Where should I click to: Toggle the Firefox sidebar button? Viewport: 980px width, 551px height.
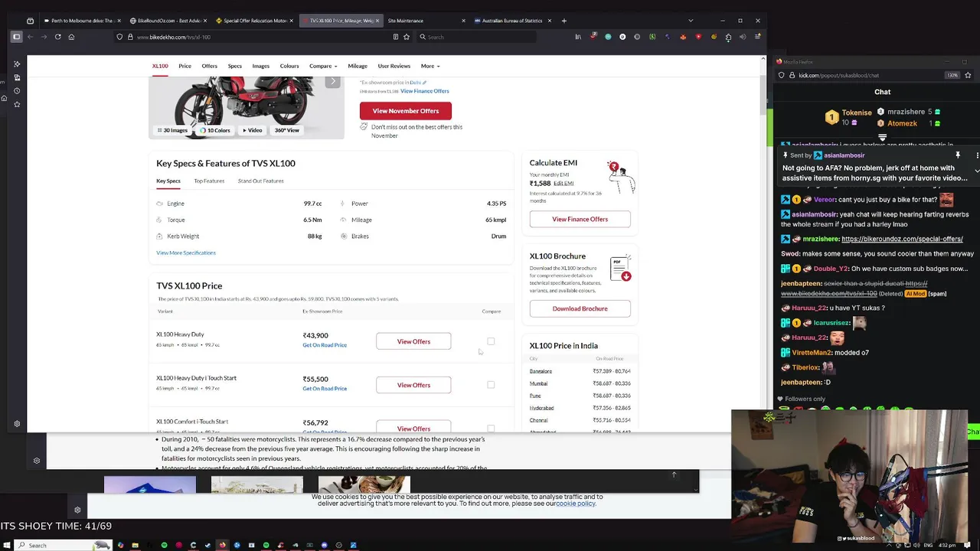pyautogui.click(x=16, y=37)
